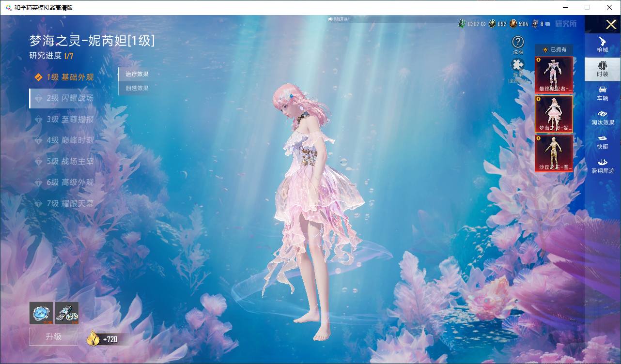Close the research lab with the X

(611, 24)
